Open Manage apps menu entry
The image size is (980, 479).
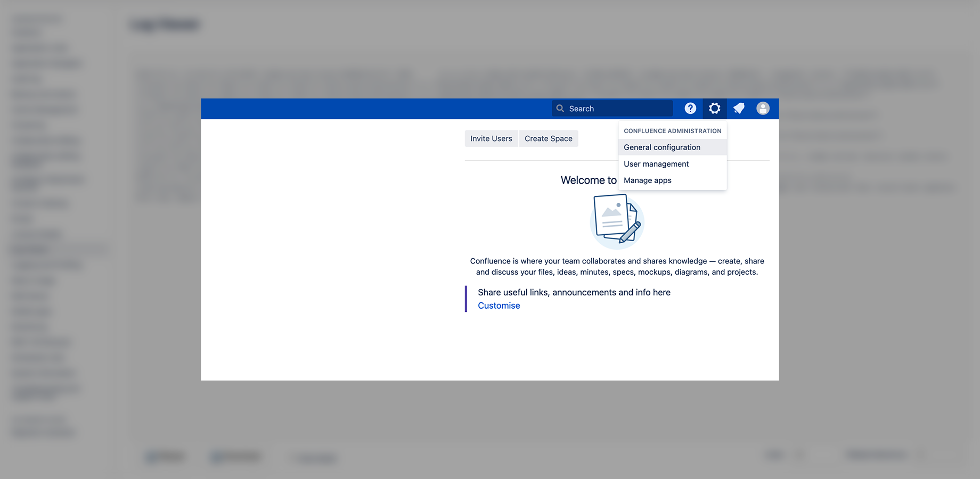[x=673, y=180]
